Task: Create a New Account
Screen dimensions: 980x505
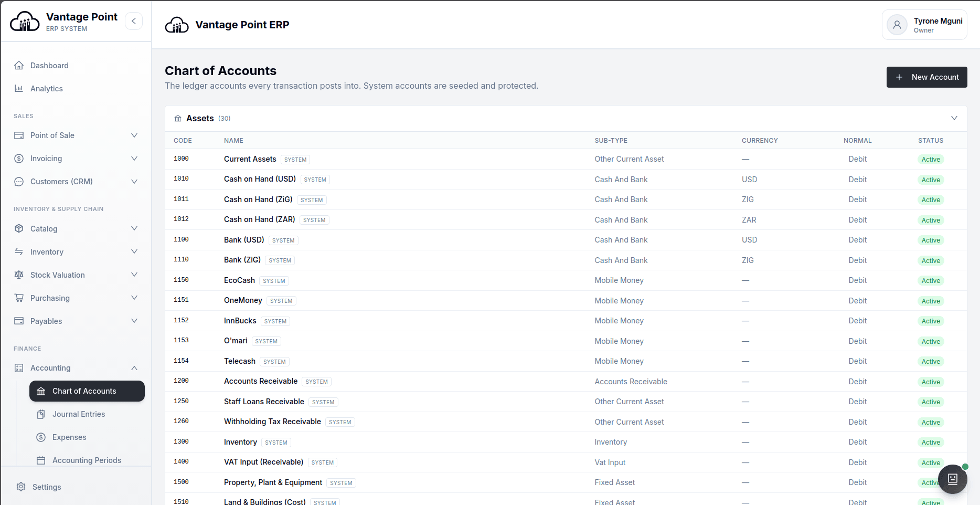Action: (926, 77)
